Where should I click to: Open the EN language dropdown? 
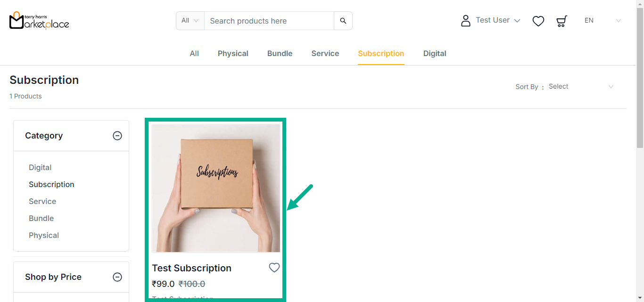[x=603, y=21]
